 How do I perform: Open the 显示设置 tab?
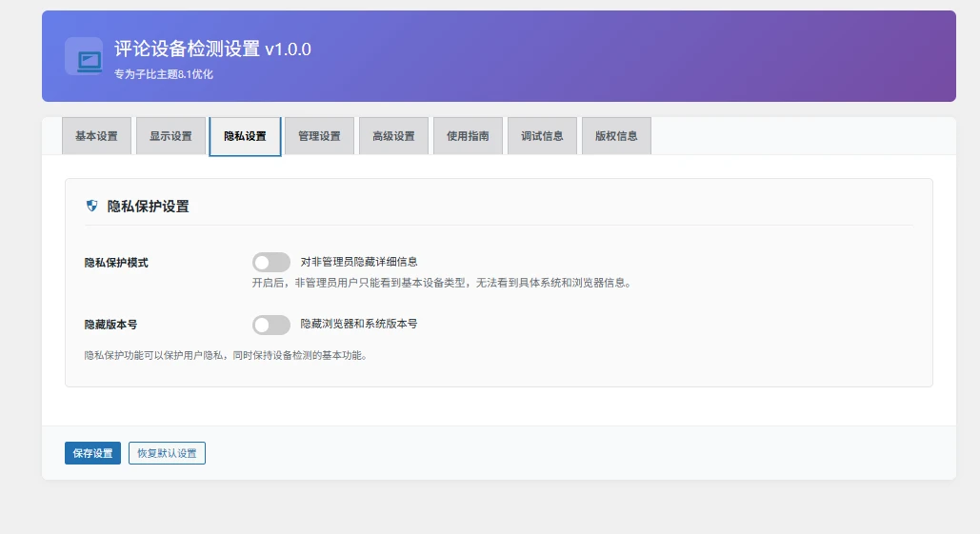170,136
